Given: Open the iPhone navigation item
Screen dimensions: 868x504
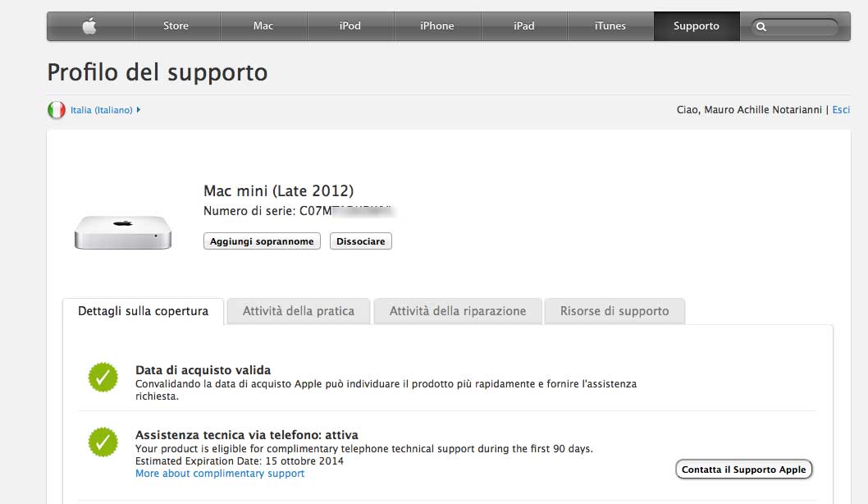Looking at the screenshot, I should (437, 26).
